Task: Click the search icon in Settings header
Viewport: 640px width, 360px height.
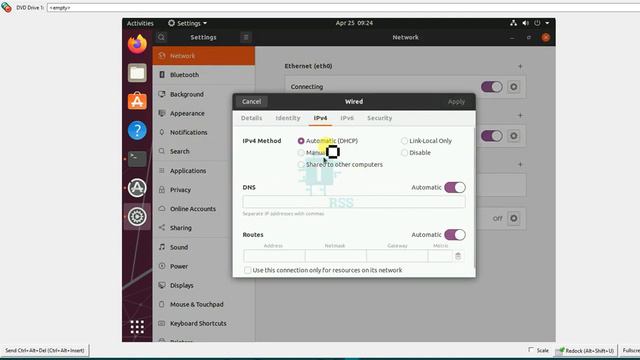Action: [161, 37]
